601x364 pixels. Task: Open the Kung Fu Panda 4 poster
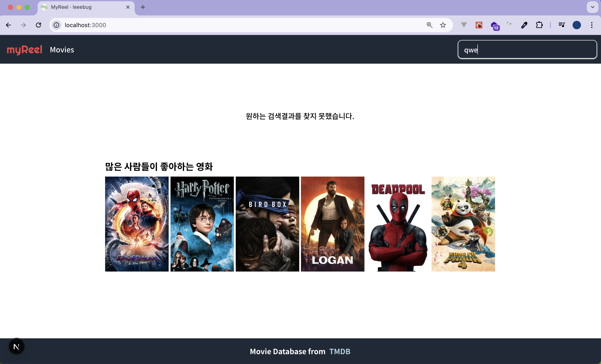click(x=463, y=224)
